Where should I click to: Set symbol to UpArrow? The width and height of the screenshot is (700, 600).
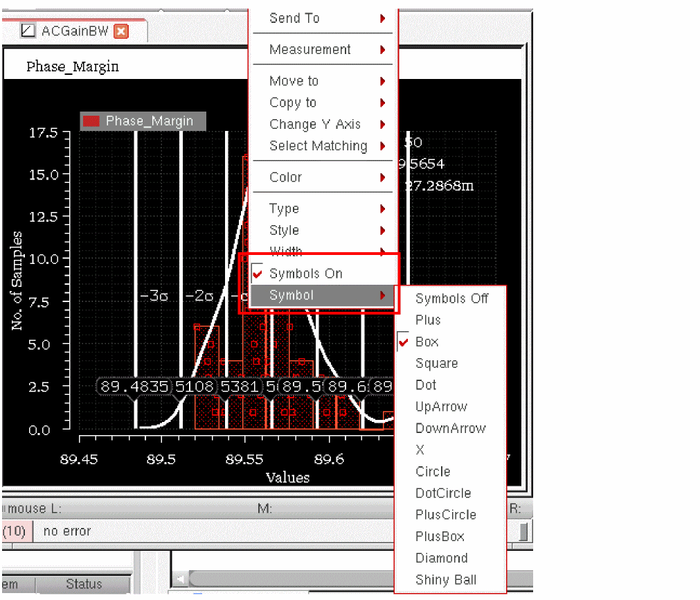pyautogui.click(x=441, y=407)
